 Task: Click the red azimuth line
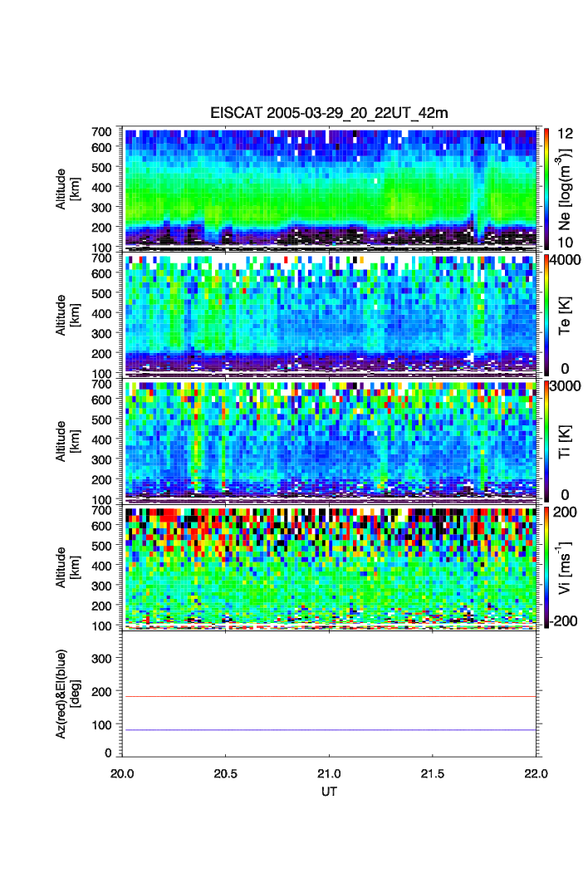331,697
